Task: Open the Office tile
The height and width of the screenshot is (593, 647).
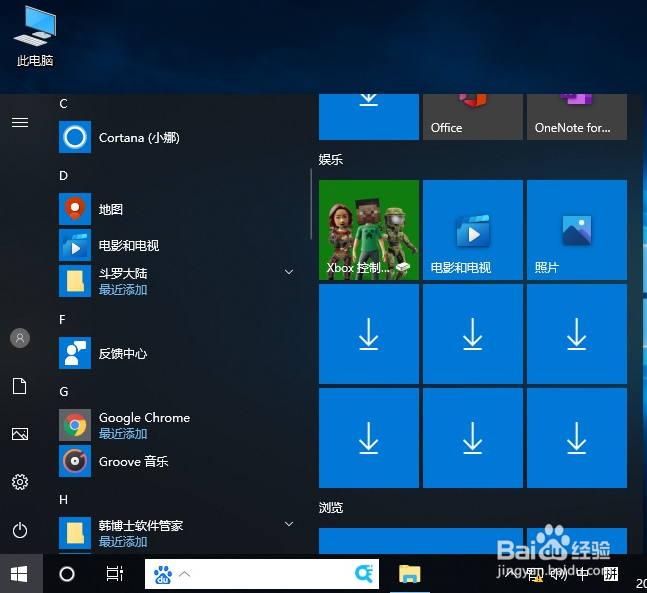Action: coord(472,117)
